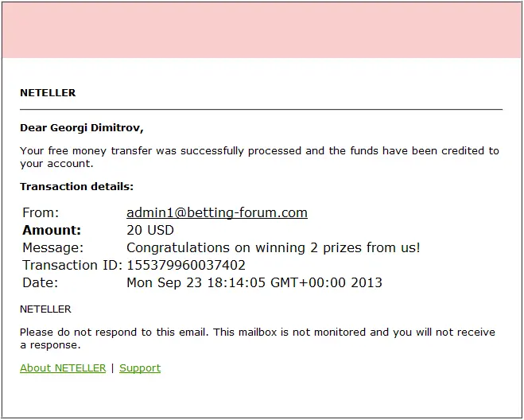Click the admin1@betting-forum.com email link
The width and height of the screenshot is (524, 420).
click(x=216, y=212)
